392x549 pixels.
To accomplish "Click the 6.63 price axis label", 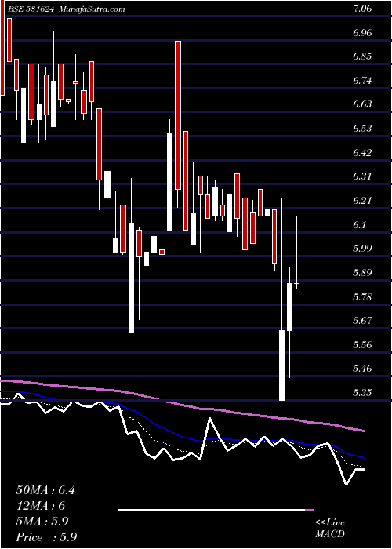I will [x=362, y=105].
